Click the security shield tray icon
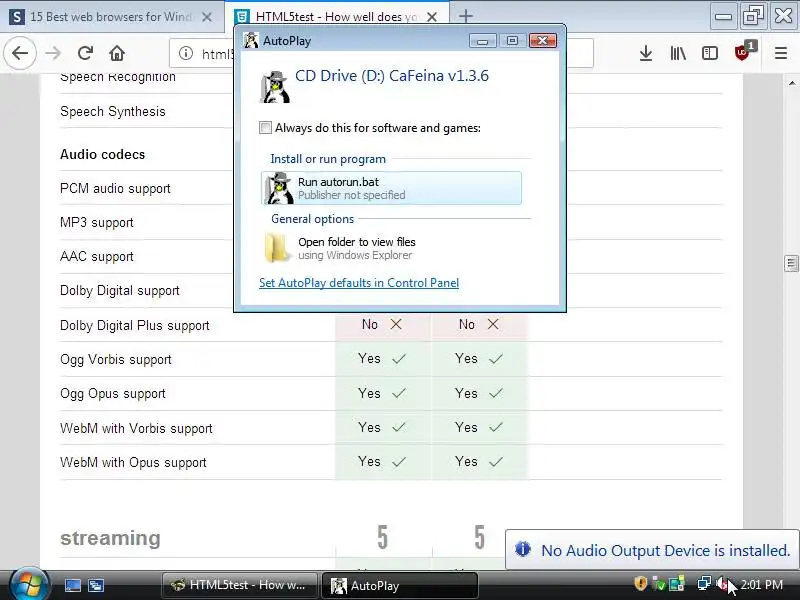The height and width of the screenshot is (600, 800). point(640,583)
